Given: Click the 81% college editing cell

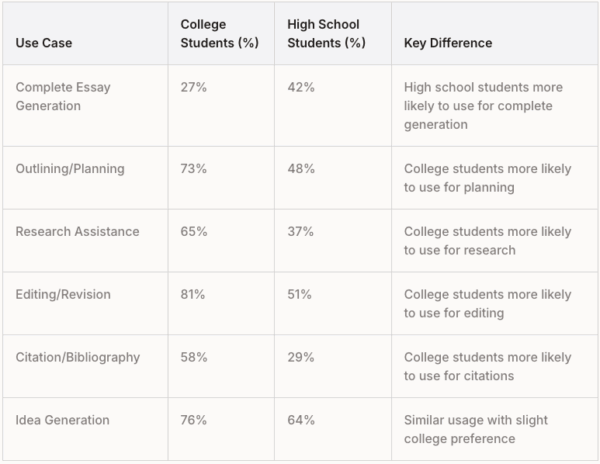Looking at the screenshot, I should (x=193, y=295).
